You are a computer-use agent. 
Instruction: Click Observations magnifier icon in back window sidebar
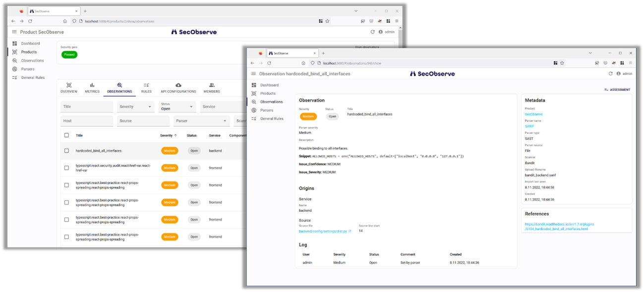[x=14, y=60]
